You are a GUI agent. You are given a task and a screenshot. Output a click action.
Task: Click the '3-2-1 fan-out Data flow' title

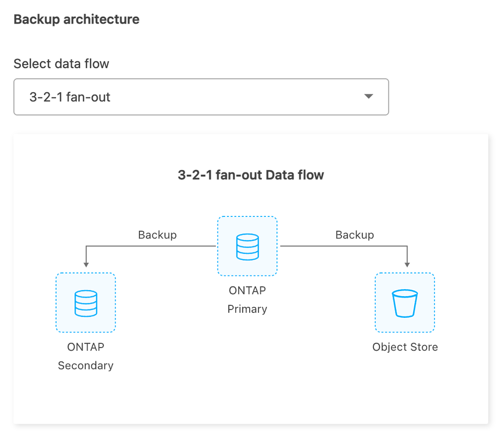point(251,175)
